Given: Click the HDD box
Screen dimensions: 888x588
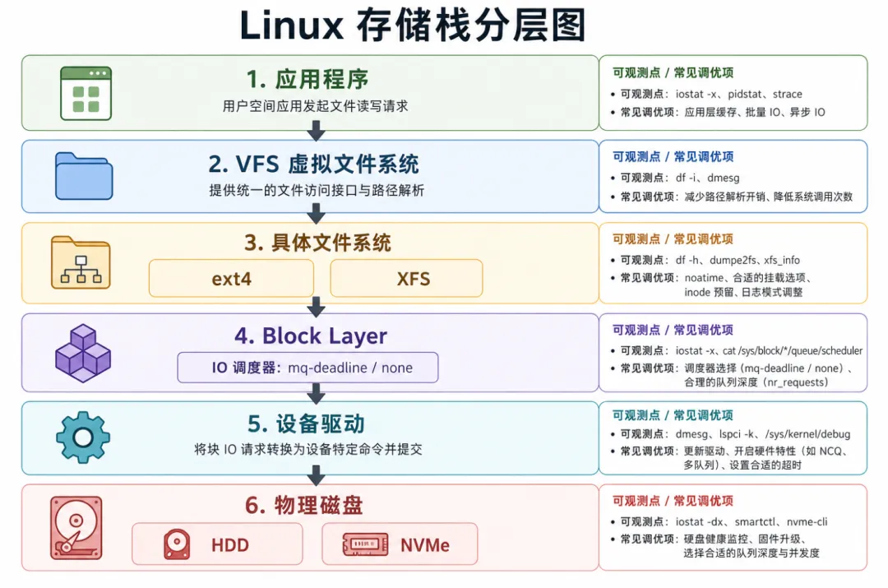Looking at the screenshot, I should point(217,544).
